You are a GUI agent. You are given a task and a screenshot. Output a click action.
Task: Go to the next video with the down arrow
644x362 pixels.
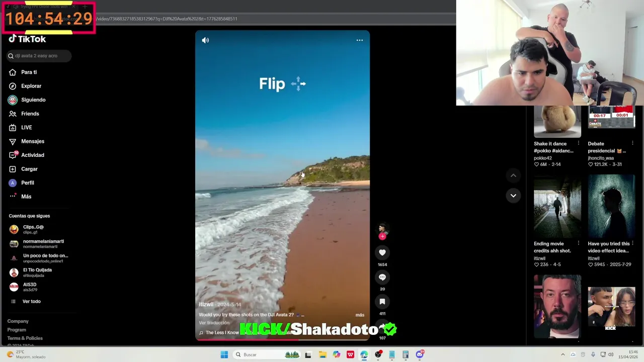coord(513,196)
